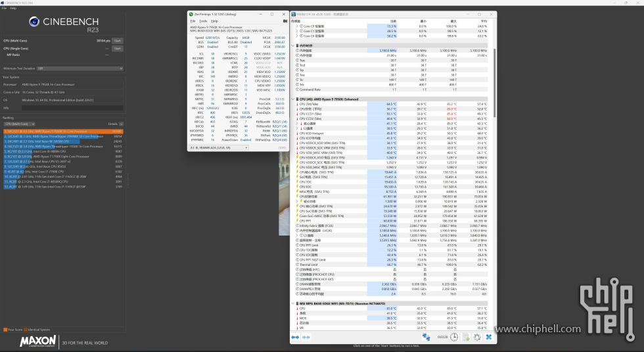This screenshot has height=352, width=644.
Task: Toggle the ranking Details expander
Action: tap(121, 124)
